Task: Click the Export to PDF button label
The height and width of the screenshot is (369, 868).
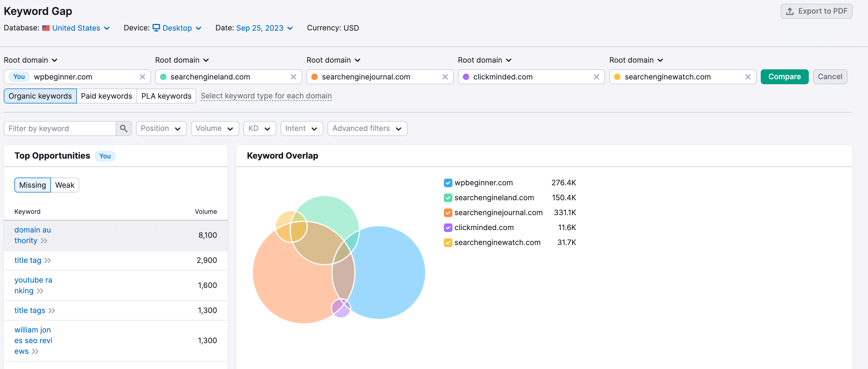Action: [822, 11]
